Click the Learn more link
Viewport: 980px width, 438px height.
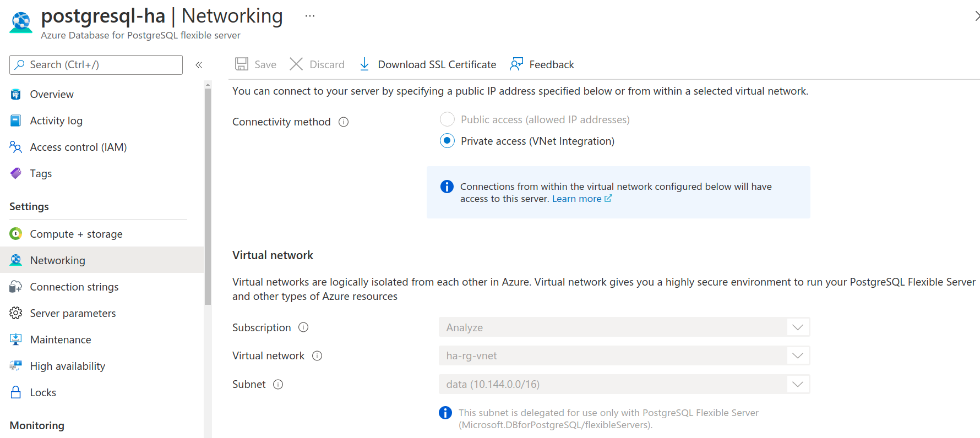click(x=576, y=199)
